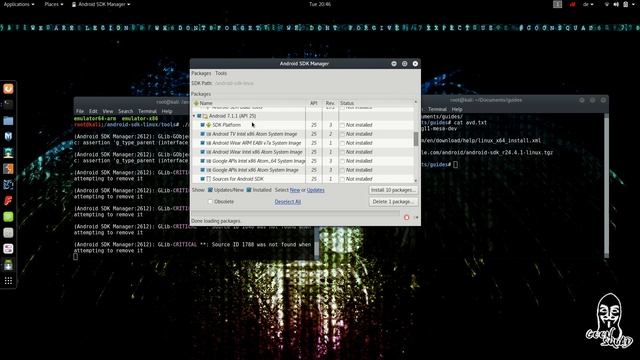Open the purple toggle-switch Tweak Tool dock icon

click(x=8, y=249)
